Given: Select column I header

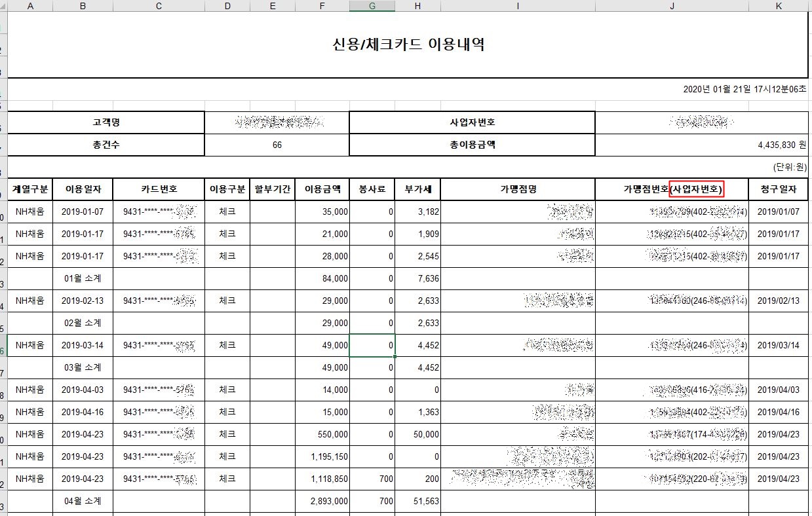Looking at the screenshot, I should point(518,6).
